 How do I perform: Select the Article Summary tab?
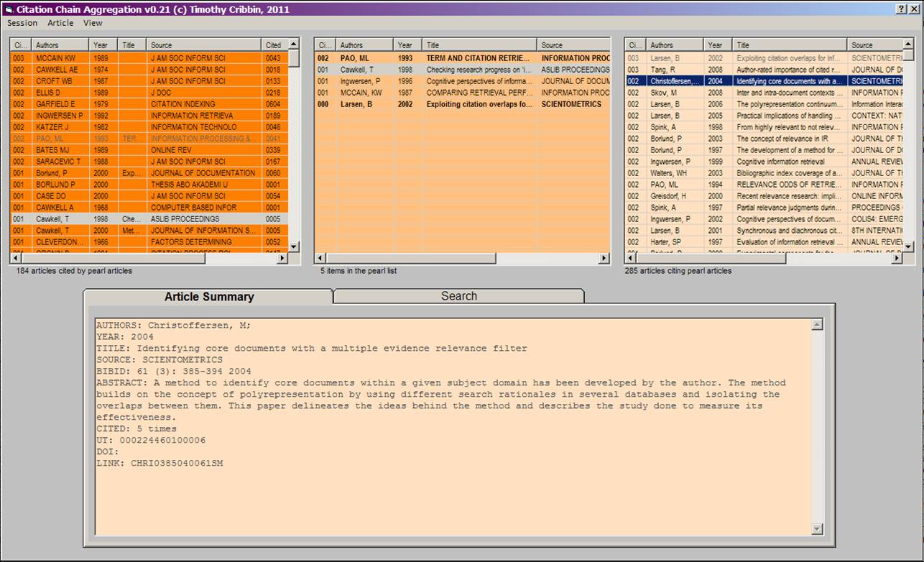208,297
